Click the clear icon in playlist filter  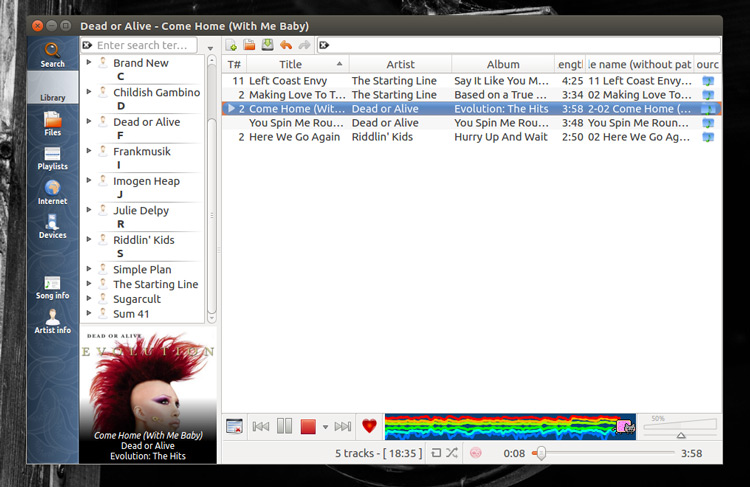coord(324,45)
